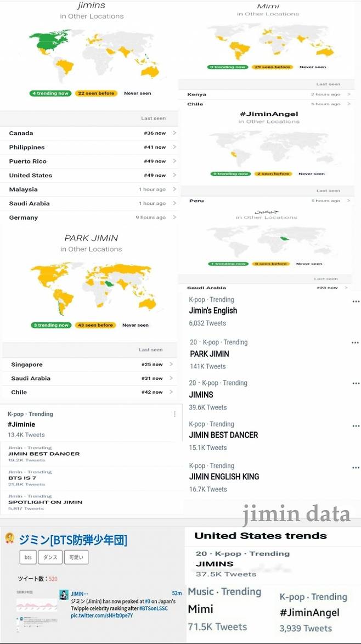Click the jimins world map
Image resolution: width=361 pixels, height=644 pixels.
(x=94, y=55)
